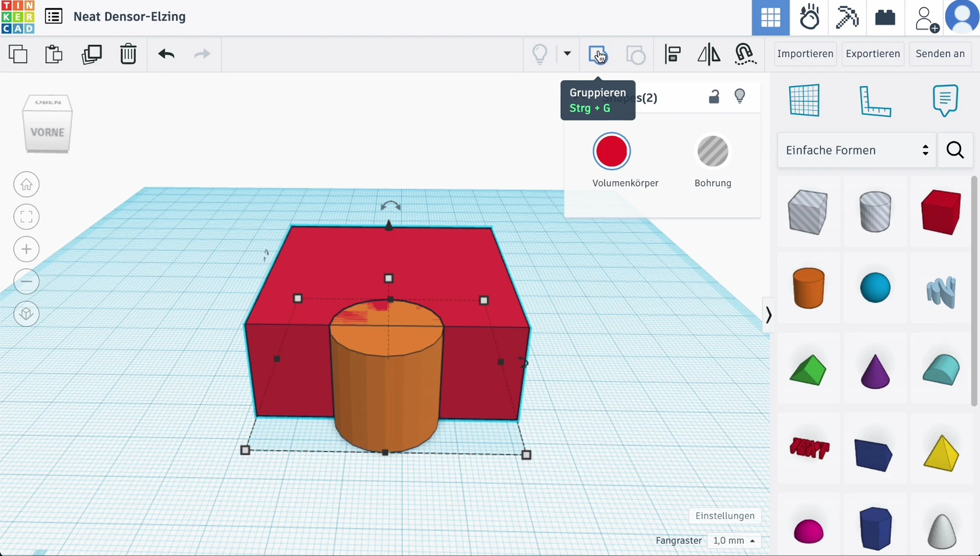Activate the Mirror tool
The width and height of the screenshot is (980, 556).
[709, 54]
